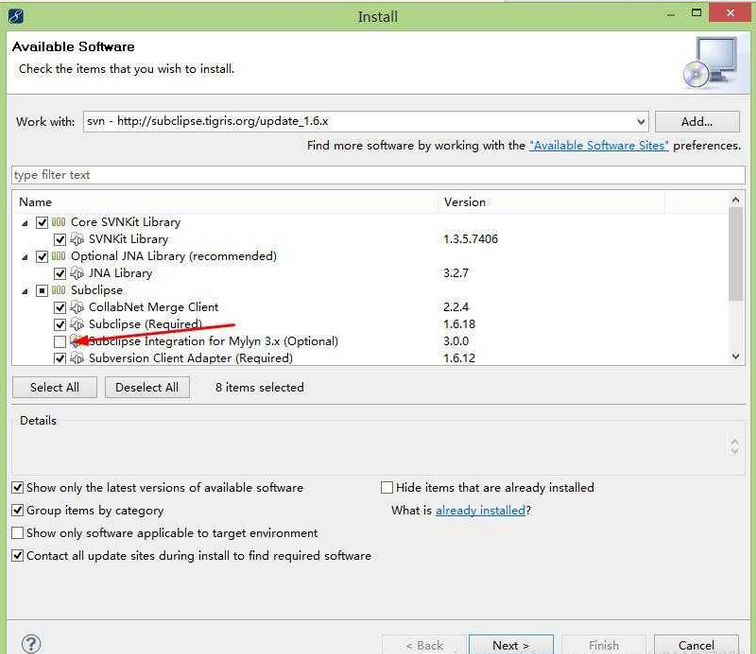The width and height of the screenshot is (756, 654).
Task: Open the Work with dropdown arrow
Action: coord(641,122)
